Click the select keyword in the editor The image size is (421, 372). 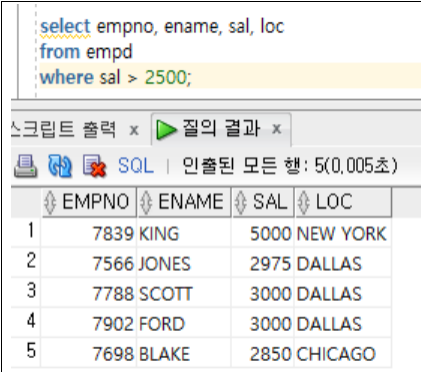pos(65,26)
